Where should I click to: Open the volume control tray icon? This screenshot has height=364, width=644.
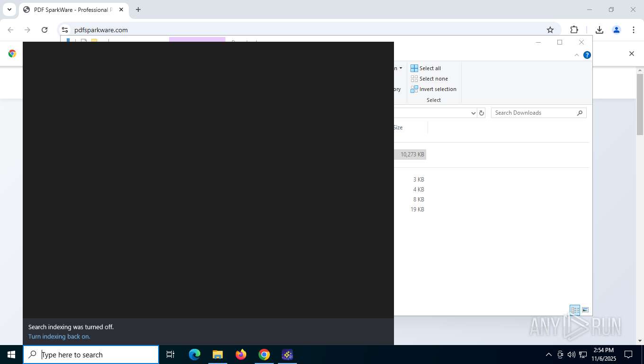point(571,355)
